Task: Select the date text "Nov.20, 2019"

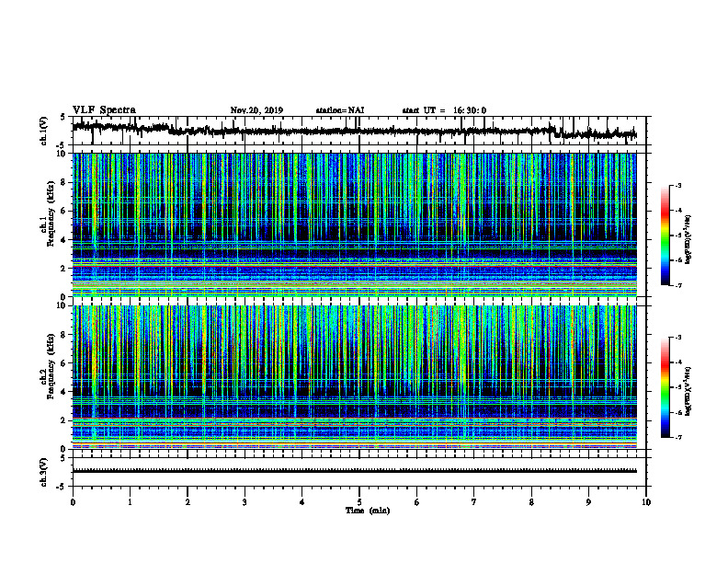Action: (x=256, y=110)
